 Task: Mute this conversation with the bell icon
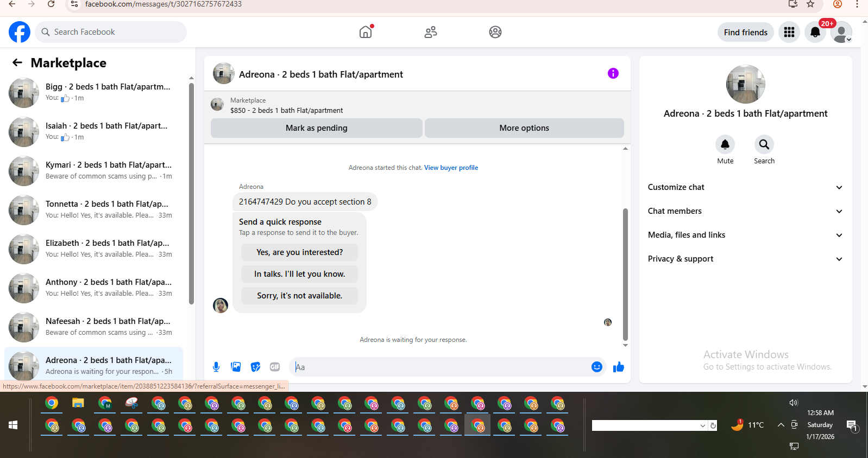[725, 144]
